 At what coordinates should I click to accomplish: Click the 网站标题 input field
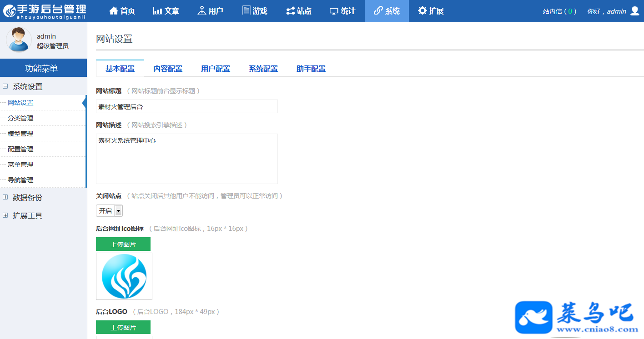click(x=187, y=106)
